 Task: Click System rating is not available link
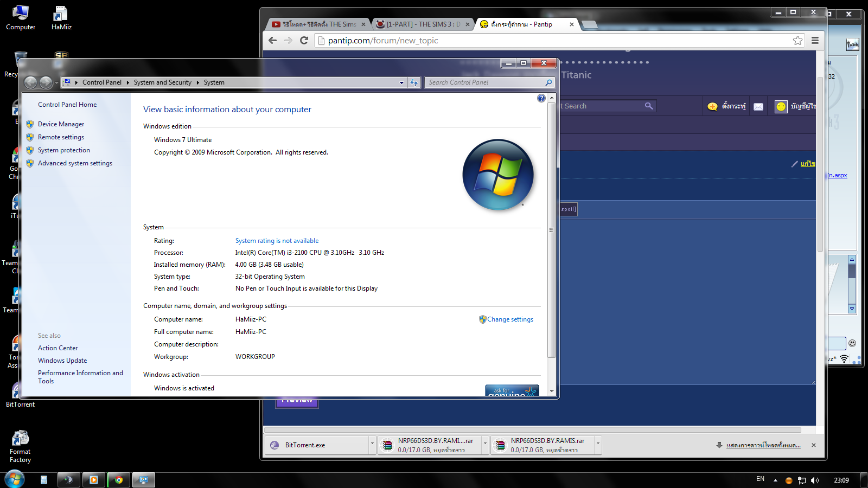(277, 241)
